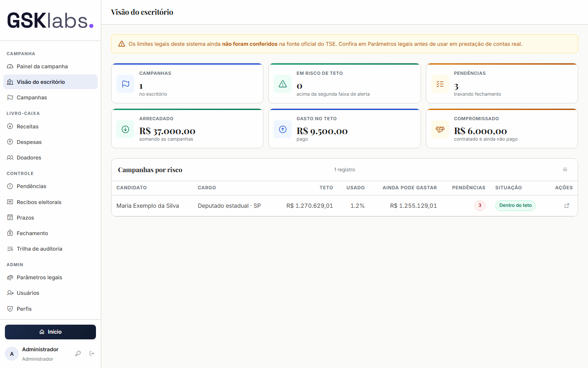Viewport: 588px width, 368px height.
Task: Click the handshake icon in Compromissado card
Action: coord(440,129)
